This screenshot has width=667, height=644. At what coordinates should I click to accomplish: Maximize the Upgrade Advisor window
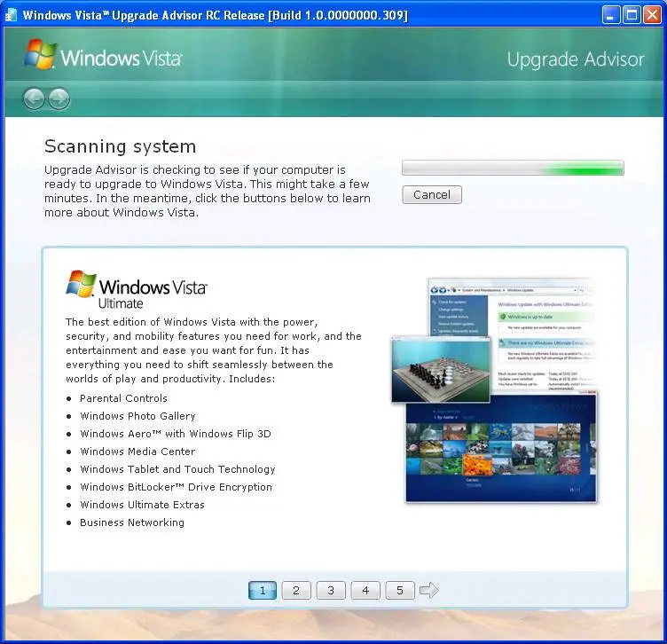[x=632, y=15]
